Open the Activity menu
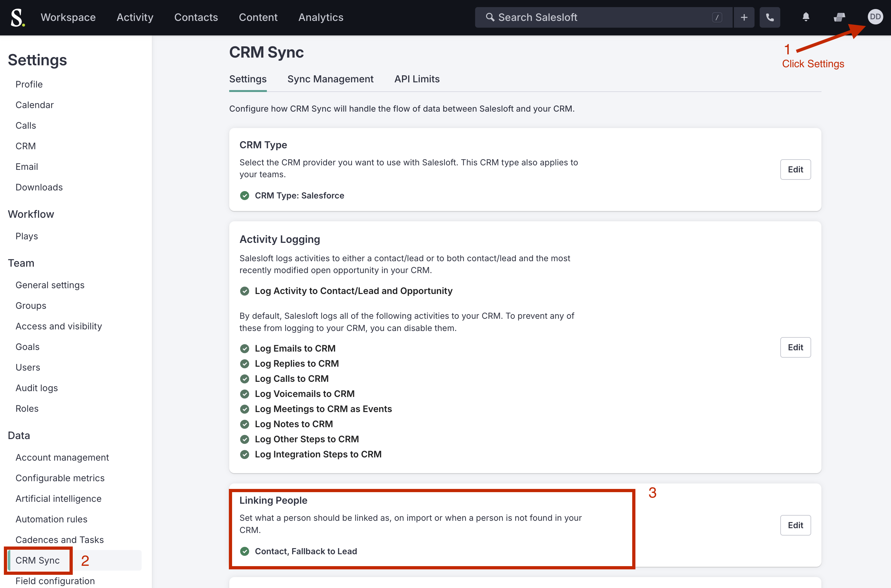This screenshot has height=588, width=891. 135,17
